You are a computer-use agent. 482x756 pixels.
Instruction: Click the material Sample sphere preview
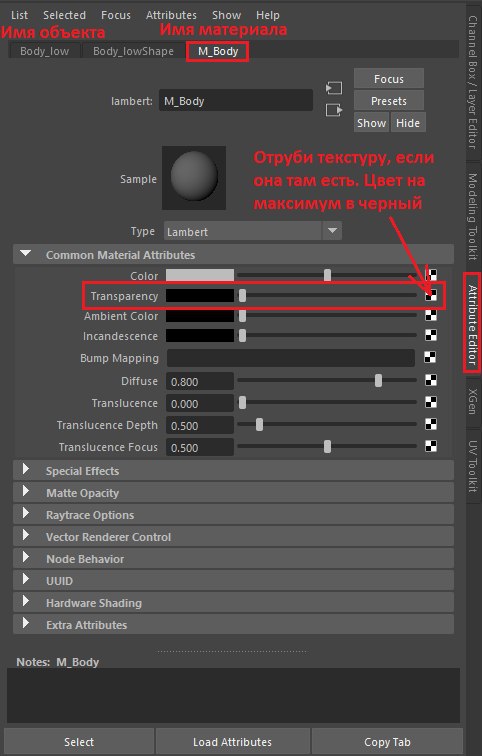(194, 177)
